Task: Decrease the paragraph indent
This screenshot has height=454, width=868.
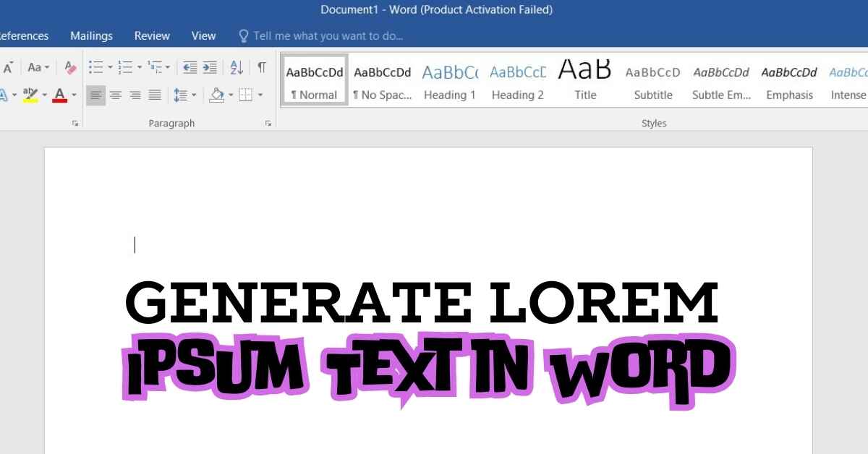Action: [190, 68]
